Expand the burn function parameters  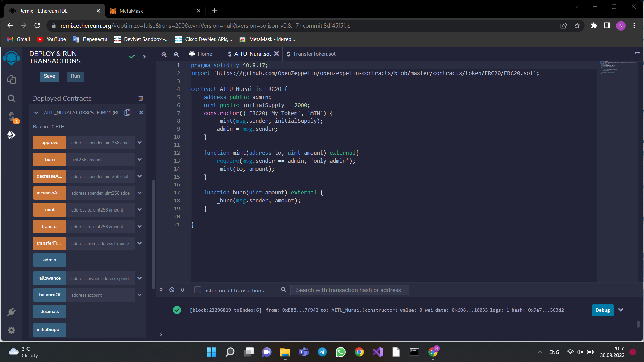coord(140,159)
